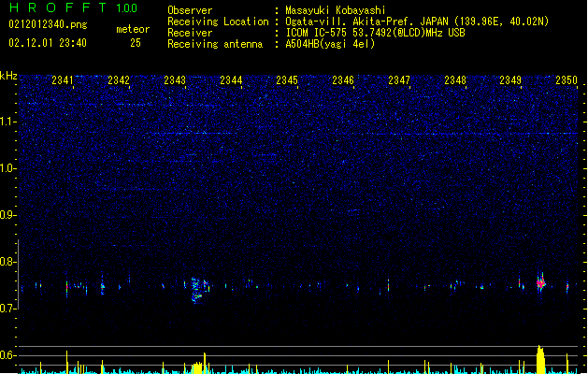
Task: Click time marker 2341
Action: [x=63, y=80]
